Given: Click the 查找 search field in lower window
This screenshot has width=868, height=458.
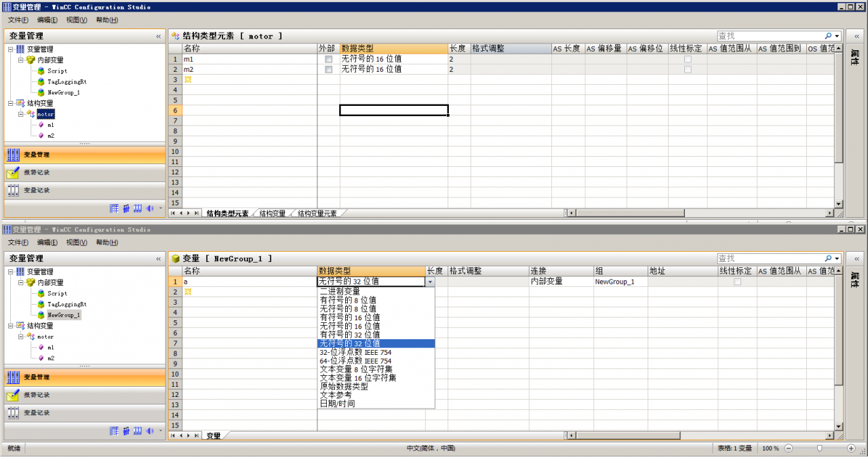Looking at the screenshot, I should [x=770, y=259].
